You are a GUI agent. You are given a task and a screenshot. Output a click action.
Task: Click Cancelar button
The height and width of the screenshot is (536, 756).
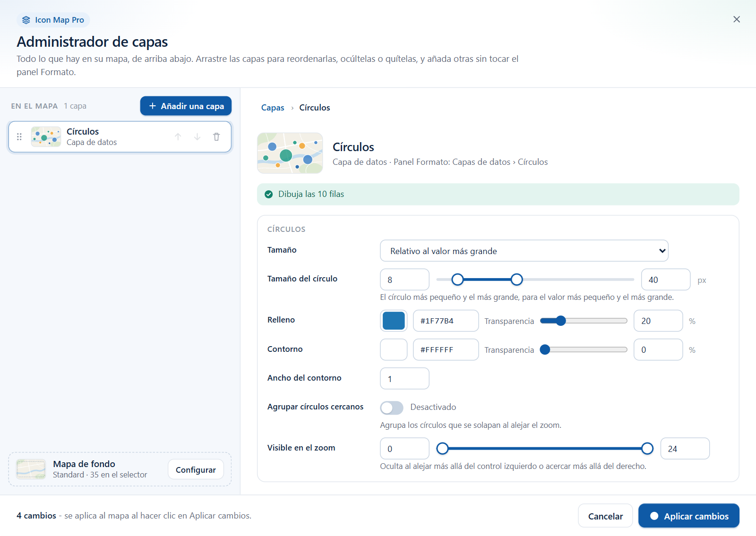coord(605,516)
